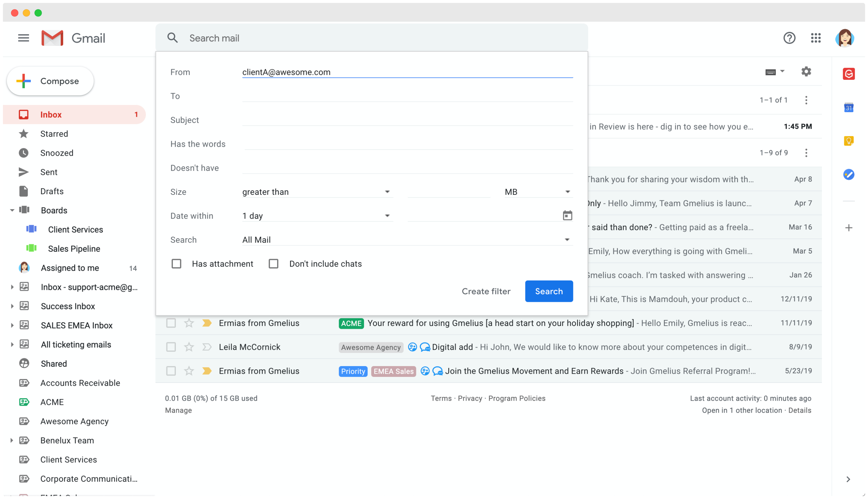Screen dimensions: 868x499
Task: Open the Size greater than dropdown
Action: [317, 192]
